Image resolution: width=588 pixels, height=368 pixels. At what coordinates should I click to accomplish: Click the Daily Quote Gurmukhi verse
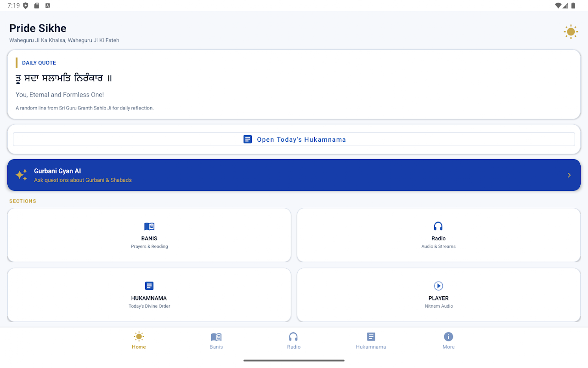[x=64, y=78]
